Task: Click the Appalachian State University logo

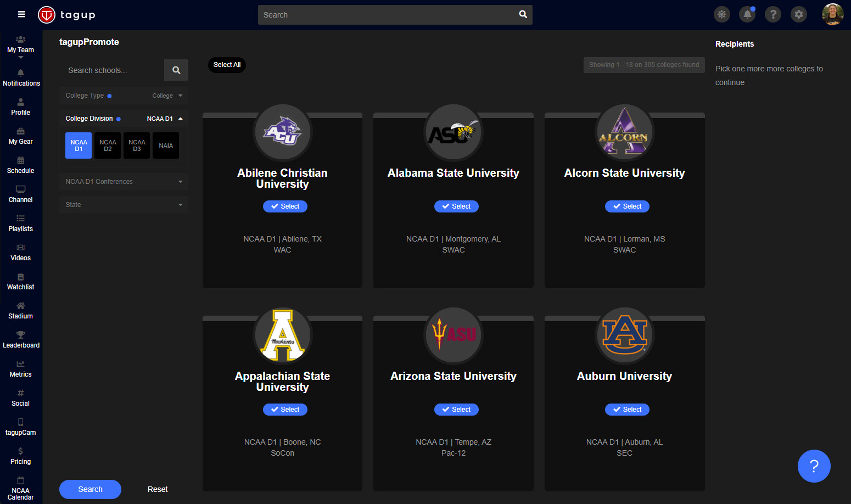Action: (x=282, y=335)
